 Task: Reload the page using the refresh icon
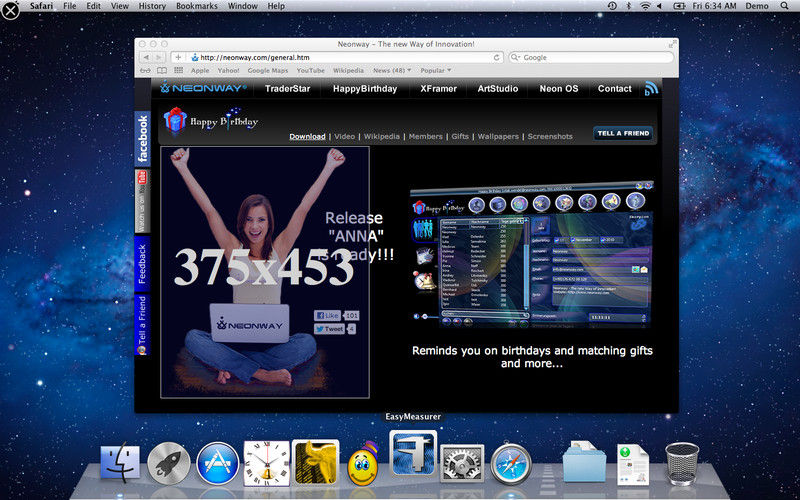(x=496, y=58)
